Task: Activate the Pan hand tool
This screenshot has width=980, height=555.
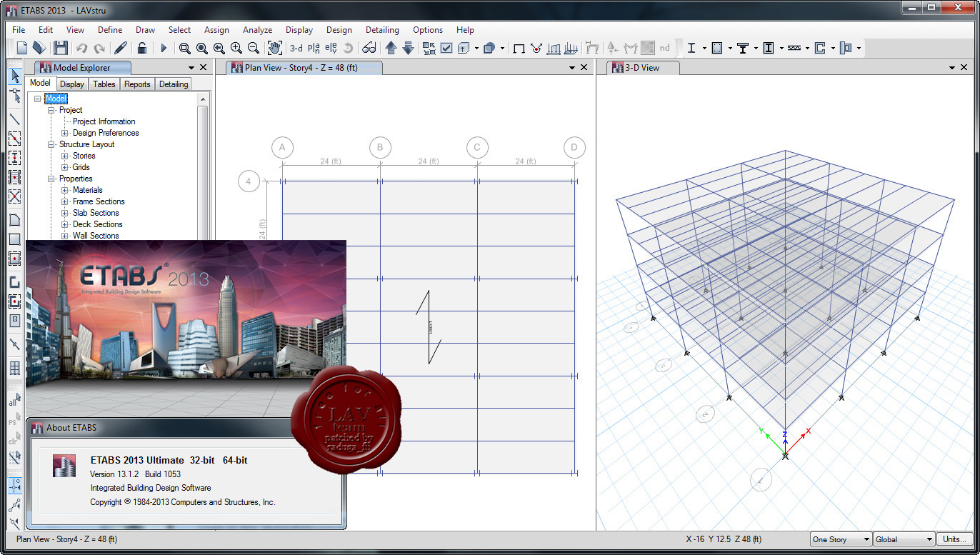Action: (x=275, y=48)
